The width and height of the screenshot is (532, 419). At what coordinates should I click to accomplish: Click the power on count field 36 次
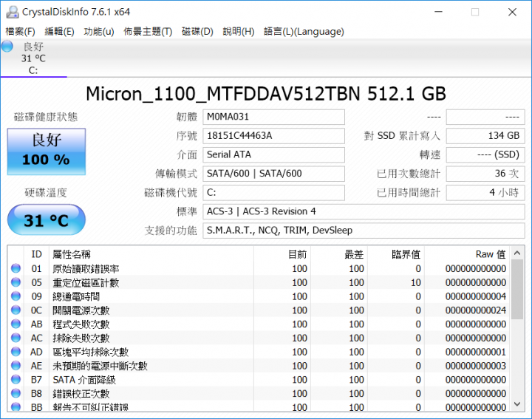(485, 174)
